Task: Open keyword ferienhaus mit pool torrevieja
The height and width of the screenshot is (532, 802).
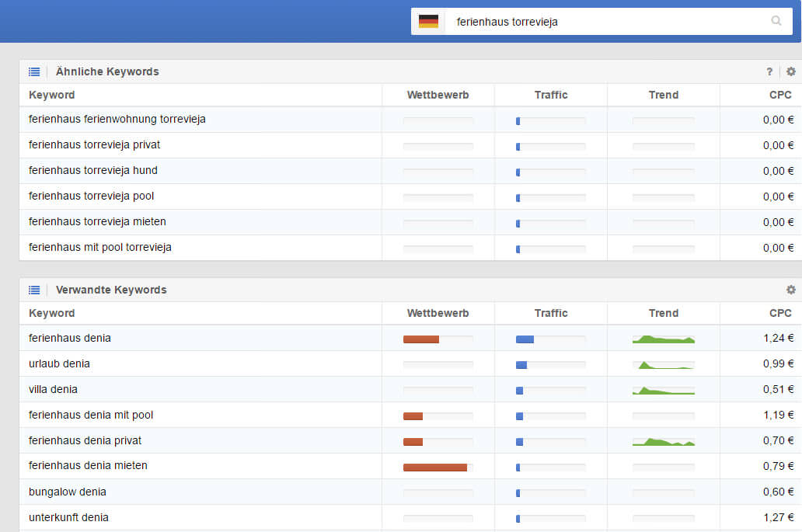Action: pyautogui.click(x=99, y=247)
